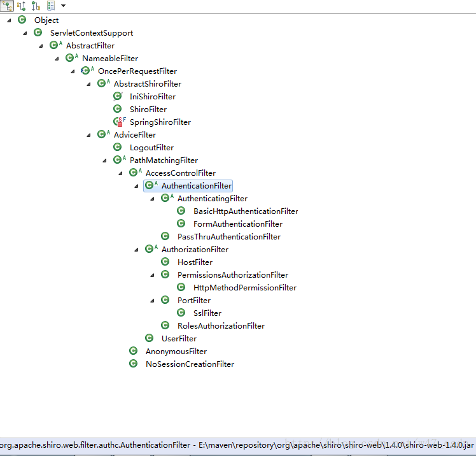Click the class icon beside HttpMethodPermissionFilter

click(181, 287)
